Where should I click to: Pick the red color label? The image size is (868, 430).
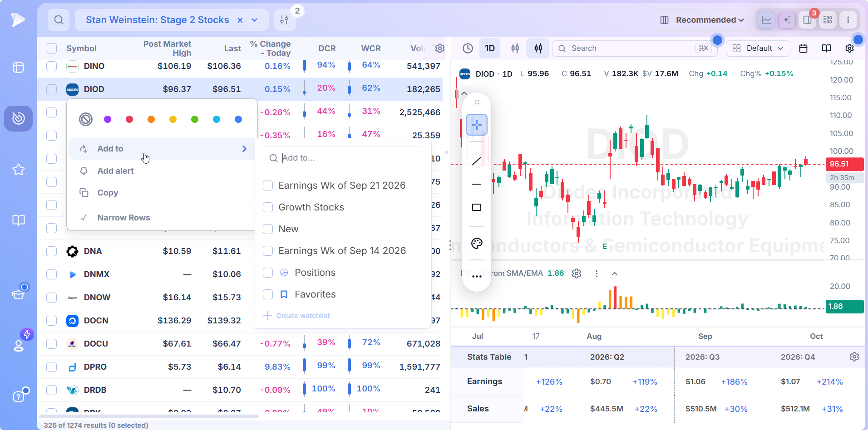point(129,119)
